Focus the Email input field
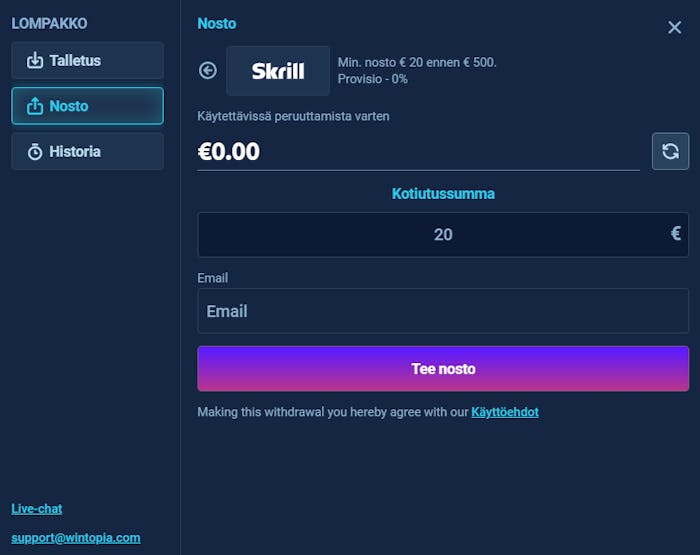The image size is (700, 555). tap(442, 311)
